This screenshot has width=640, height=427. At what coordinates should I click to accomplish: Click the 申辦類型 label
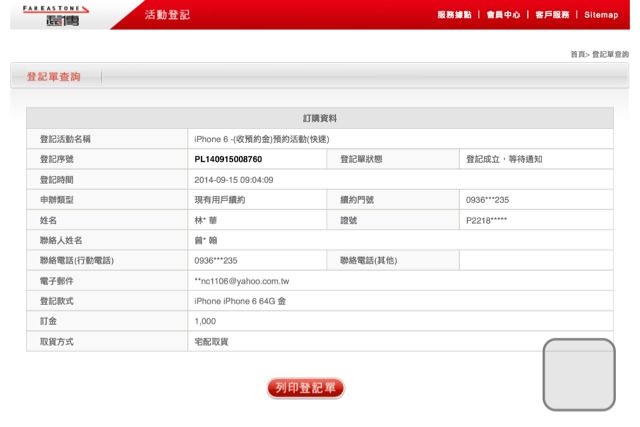point(56,200)
